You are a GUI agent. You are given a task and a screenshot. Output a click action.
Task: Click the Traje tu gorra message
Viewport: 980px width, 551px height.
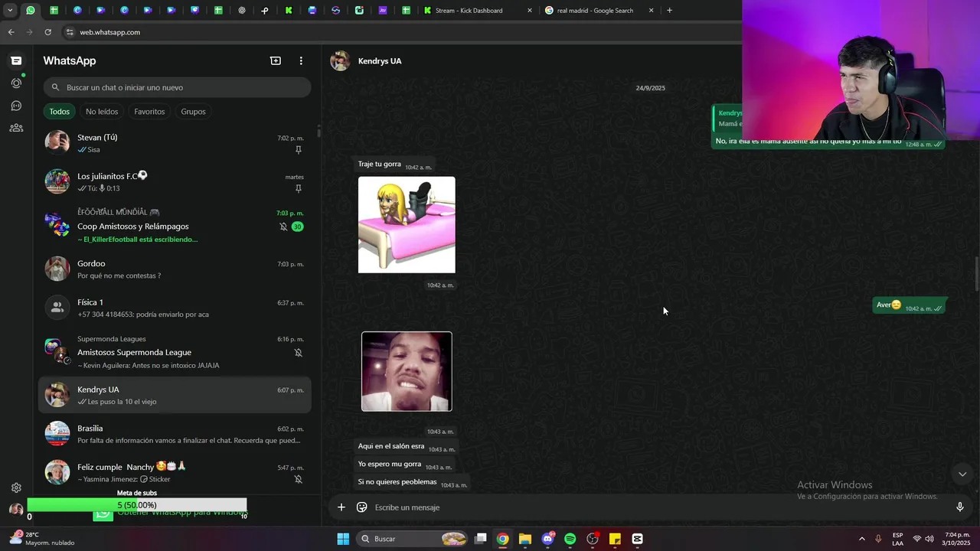pos(394,165)
